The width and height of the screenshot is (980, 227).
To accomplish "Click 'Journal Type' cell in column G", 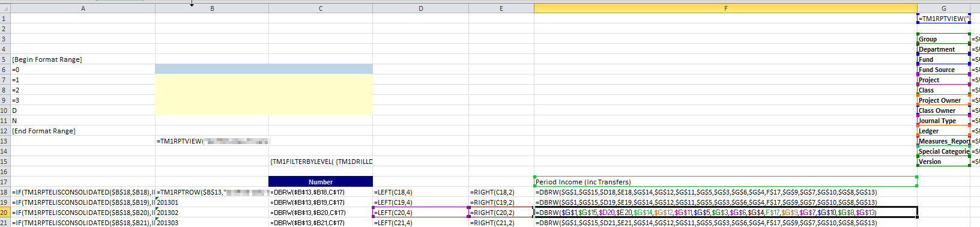I will tap(943, 121).
